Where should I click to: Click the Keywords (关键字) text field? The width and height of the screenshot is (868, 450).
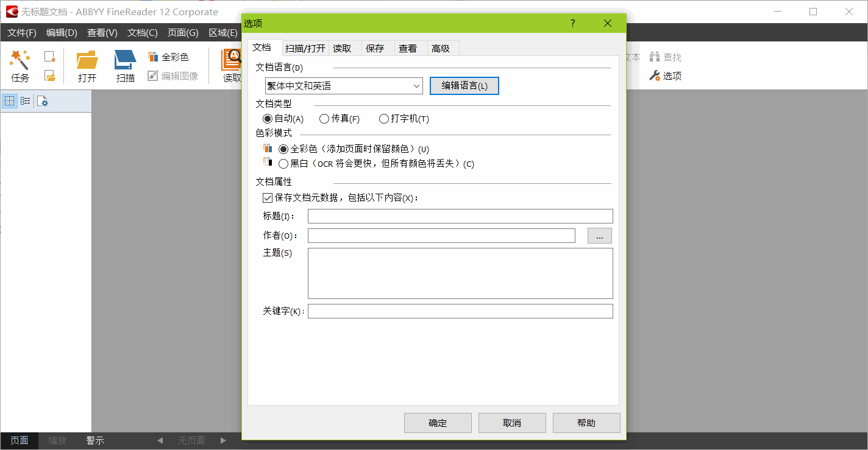coord(460,311)
